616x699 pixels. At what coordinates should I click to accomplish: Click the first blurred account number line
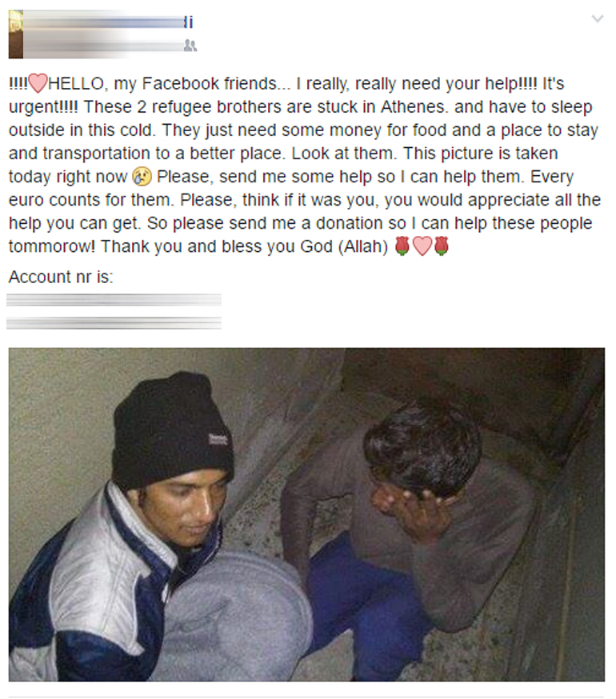(x=114, y=300)
